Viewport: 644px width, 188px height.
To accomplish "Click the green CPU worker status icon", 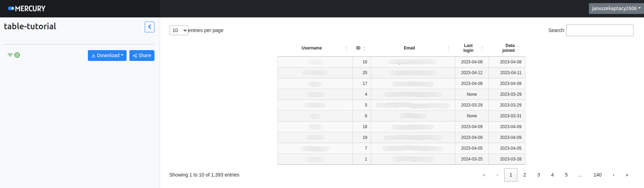I will [x=17, y=55].
